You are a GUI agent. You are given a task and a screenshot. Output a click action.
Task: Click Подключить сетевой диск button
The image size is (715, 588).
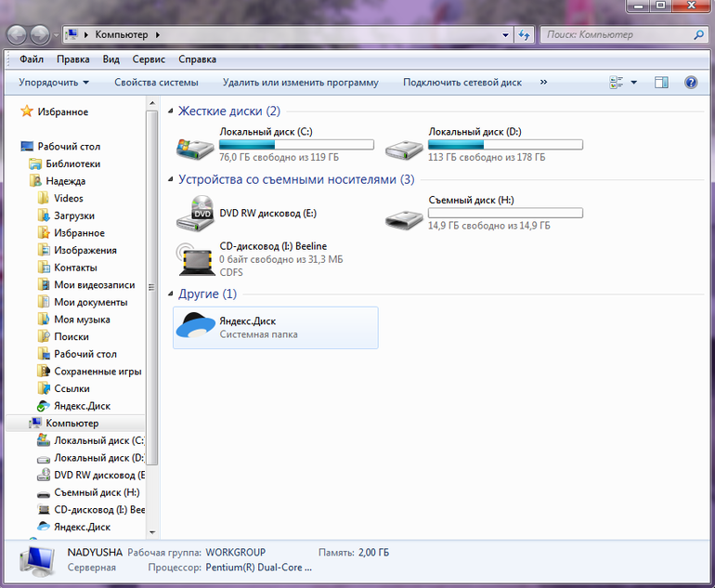[x=461, y=83]
